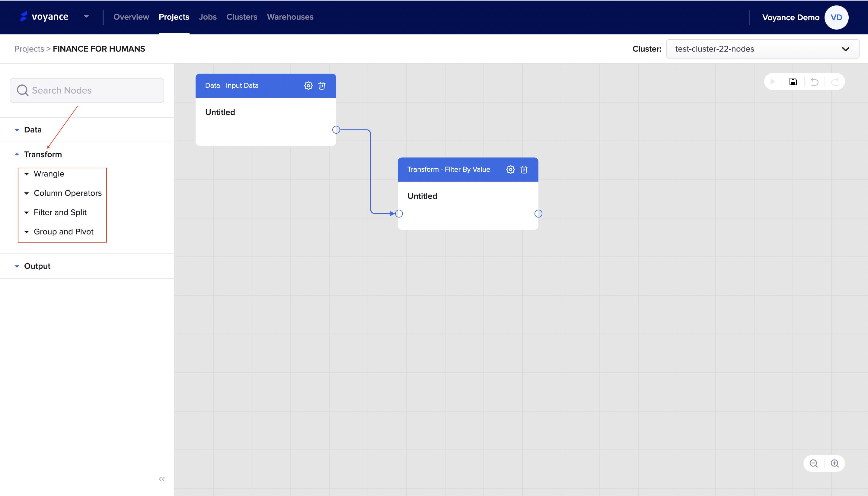Collapse the sidebar with double chevron
This screenshot has width=868, height=496.
tap(161, 479)
